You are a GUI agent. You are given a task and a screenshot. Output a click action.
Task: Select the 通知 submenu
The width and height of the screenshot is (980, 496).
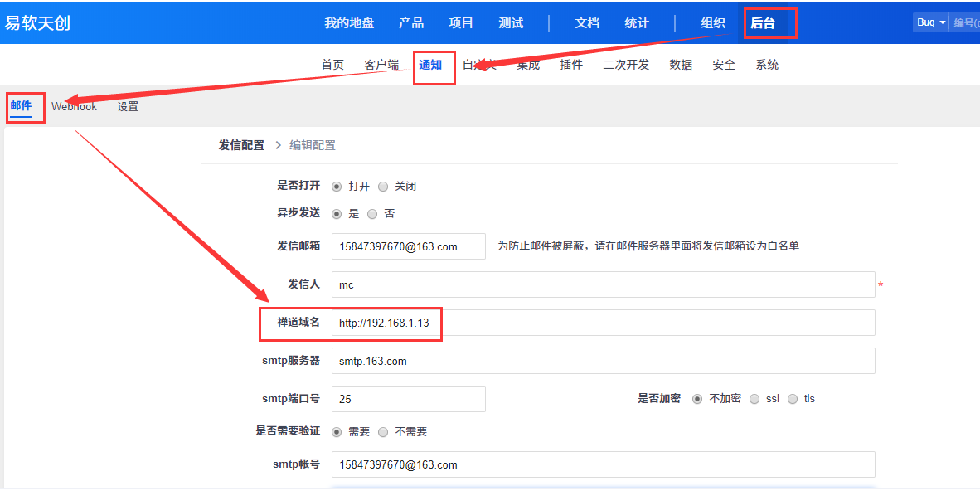pyautogui.click(x=430, y=65)
